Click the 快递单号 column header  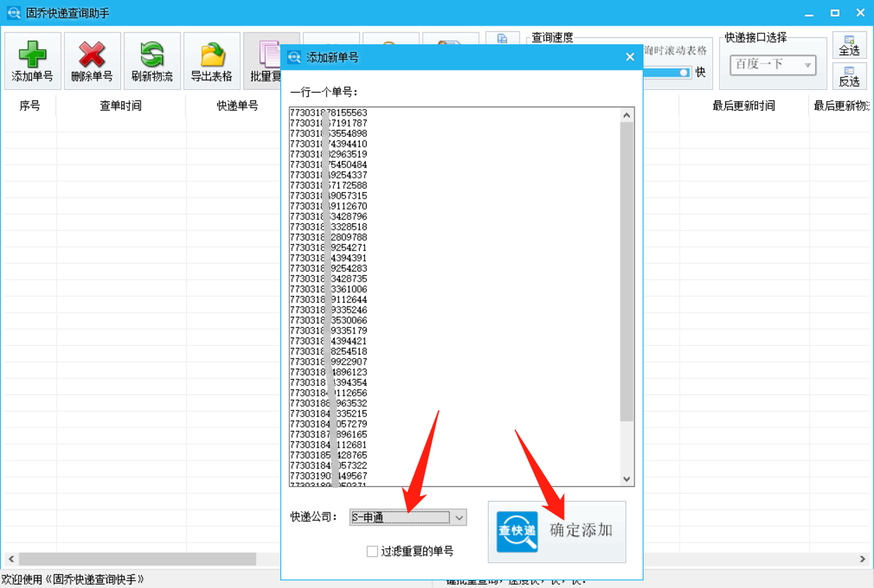coord(237,106)
